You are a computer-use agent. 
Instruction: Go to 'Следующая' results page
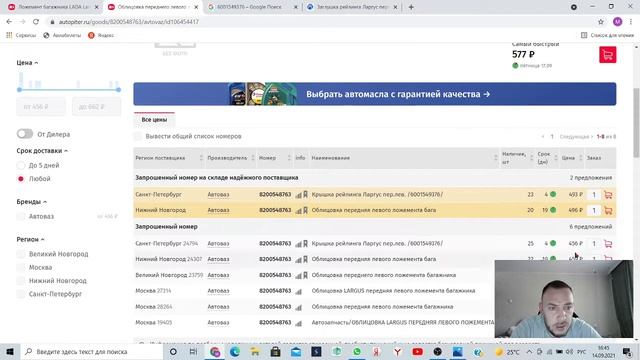(x=576, y=137)
